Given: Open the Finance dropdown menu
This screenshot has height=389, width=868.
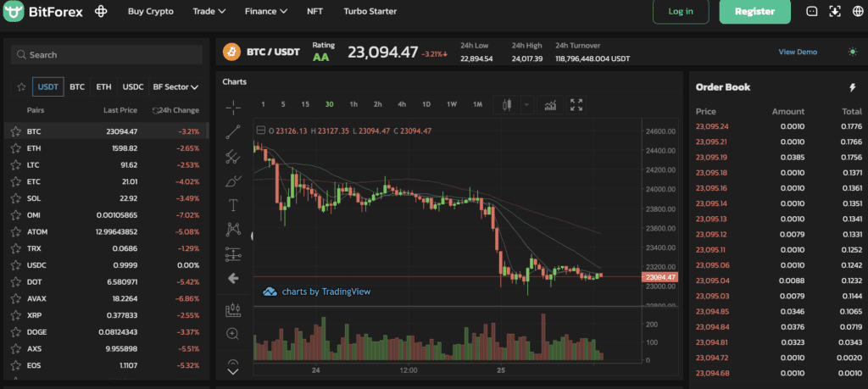Looking at the screenshot, I should [x=266, y=11].
